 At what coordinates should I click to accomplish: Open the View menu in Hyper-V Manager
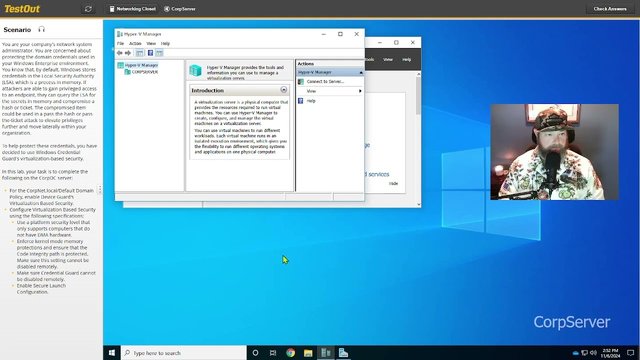[151, 44]
